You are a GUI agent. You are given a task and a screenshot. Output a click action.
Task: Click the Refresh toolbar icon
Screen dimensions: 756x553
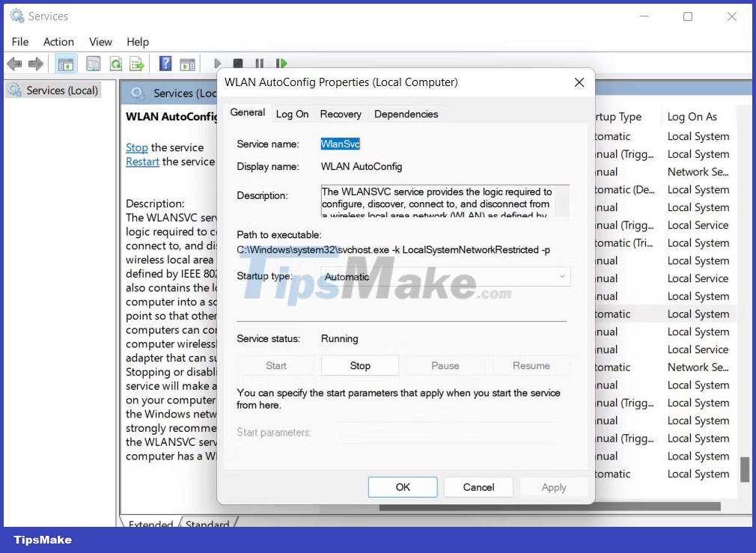(116, 63)
